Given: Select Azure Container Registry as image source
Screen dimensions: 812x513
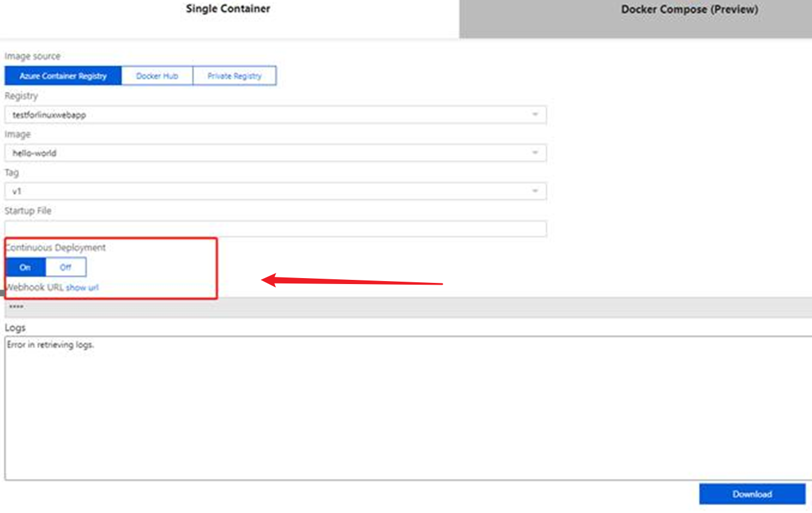Looking at the screenshot, I should coord(63,76).
